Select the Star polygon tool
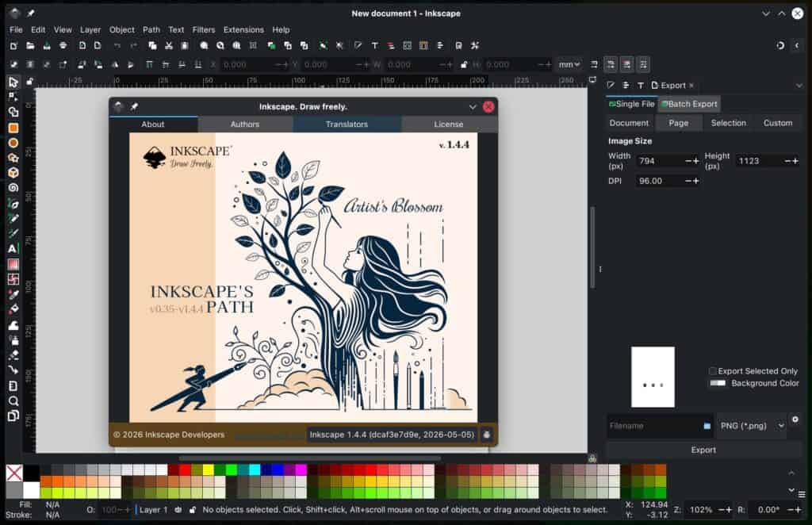The image size is (812, 525). [x=13, y=158]
